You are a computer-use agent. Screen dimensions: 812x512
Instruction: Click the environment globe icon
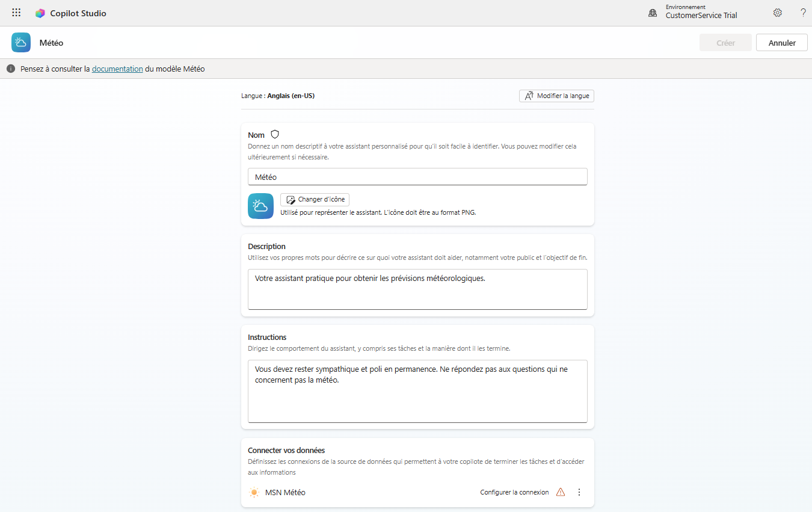point(653,13)
